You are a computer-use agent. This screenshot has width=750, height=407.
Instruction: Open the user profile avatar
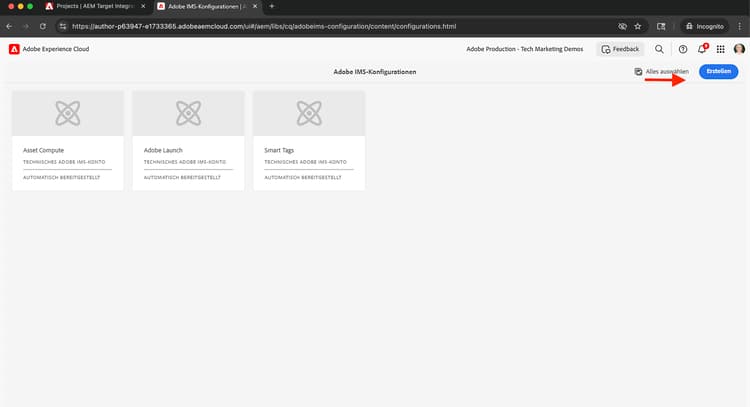pos(739,49)
